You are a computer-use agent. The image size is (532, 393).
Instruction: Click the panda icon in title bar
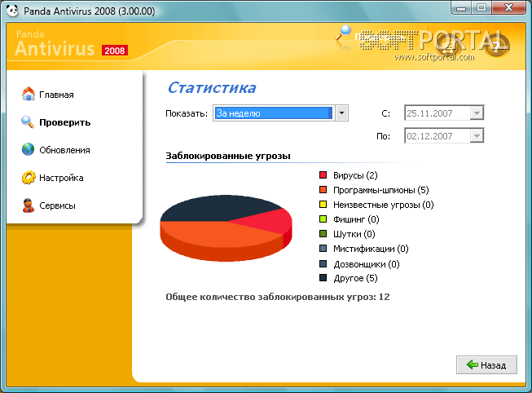pos(12,11)
